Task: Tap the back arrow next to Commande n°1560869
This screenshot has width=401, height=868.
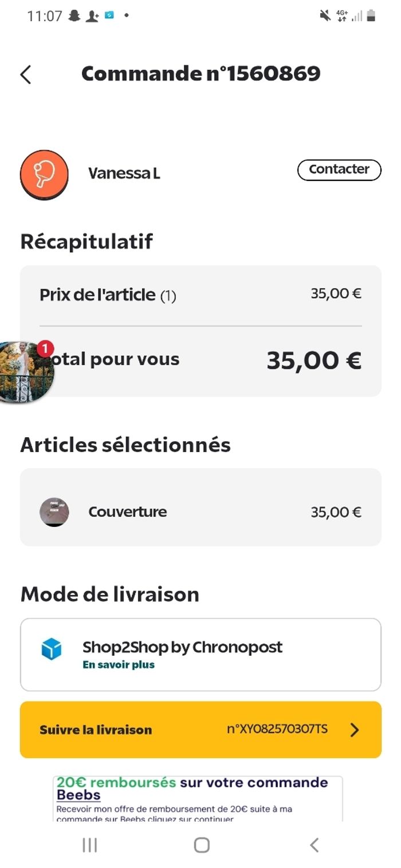Action: [25, 74]
